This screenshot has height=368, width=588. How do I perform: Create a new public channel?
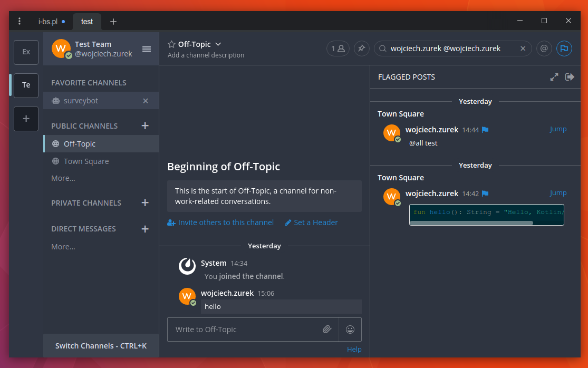(x=145, y=126)
